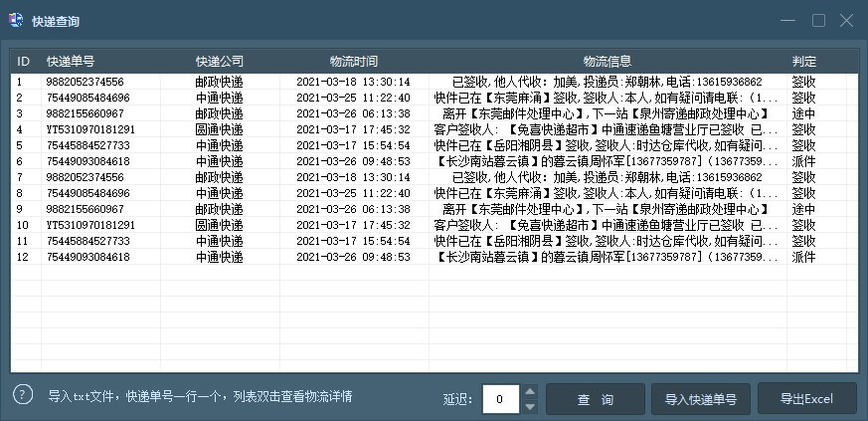
Task: Click logistics info 快件已在【东莞麻涌】 in row 2
Action: 607,99
